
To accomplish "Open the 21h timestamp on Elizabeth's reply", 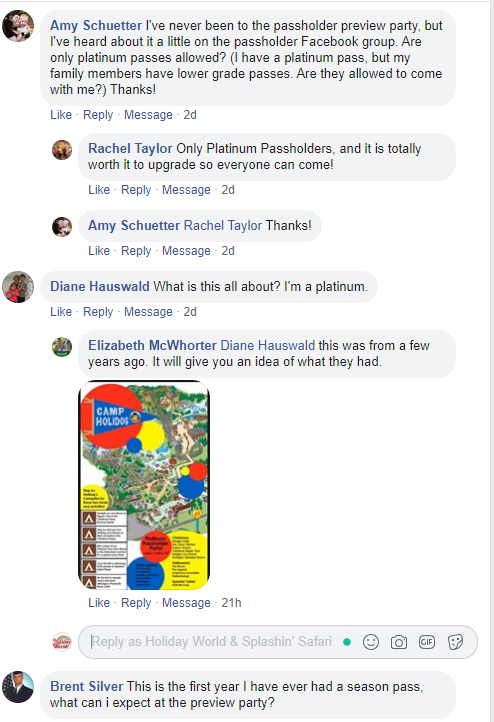I will click(231, 603).
